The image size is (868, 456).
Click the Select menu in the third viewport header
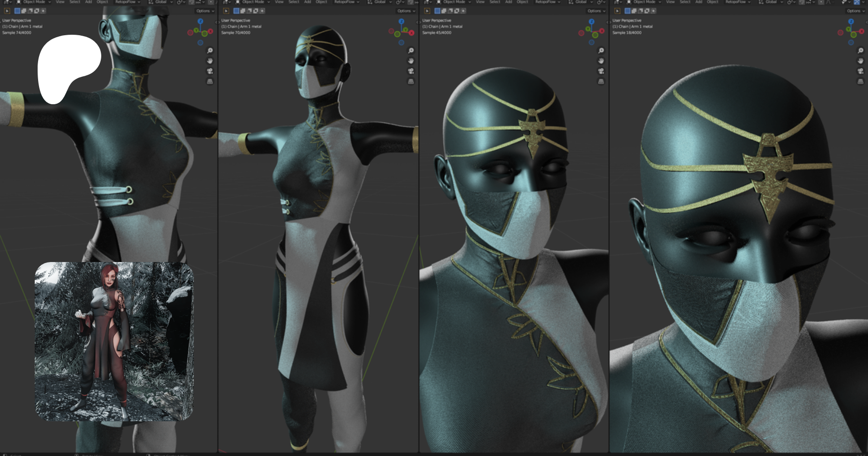click(495, 2)
